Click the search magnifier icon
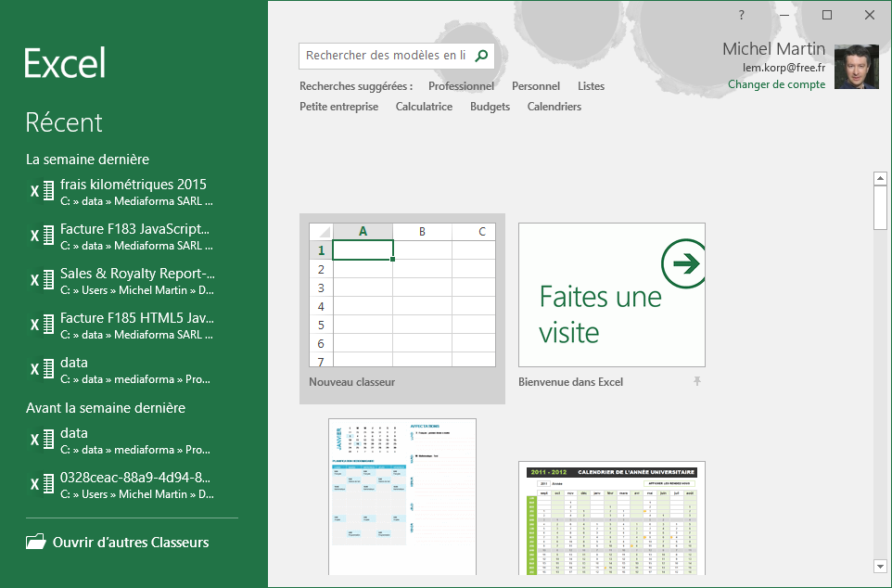The image size is (892, 588). coord(481,56)
